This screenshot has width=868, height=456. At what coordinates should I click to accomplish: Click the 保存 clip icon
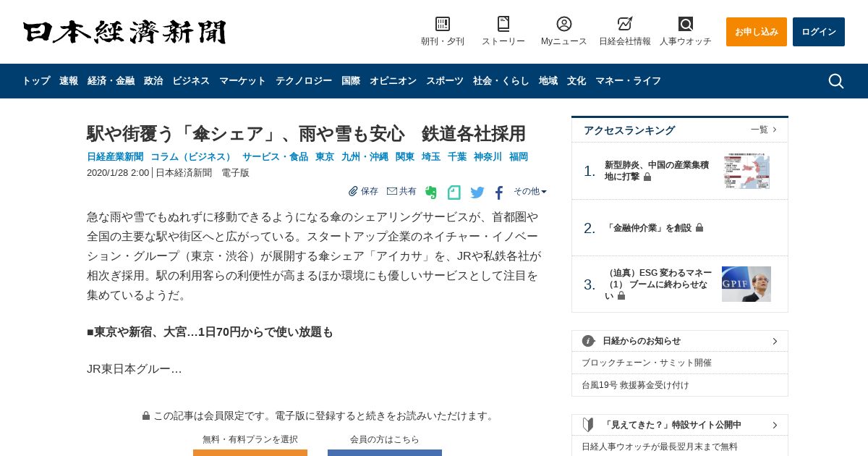tap(353, 191)
